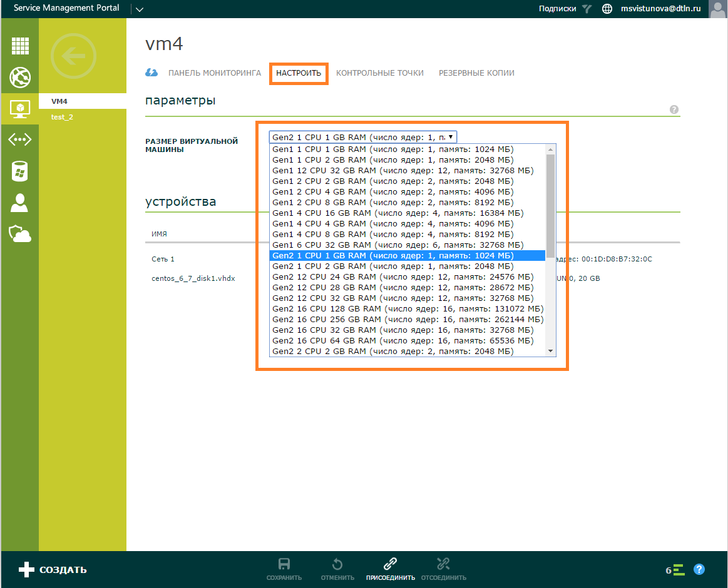Click the virtual machines monitor sidebar icon
Image resolution: width=728 pixels, height=588 pixels.
(20, 109)
